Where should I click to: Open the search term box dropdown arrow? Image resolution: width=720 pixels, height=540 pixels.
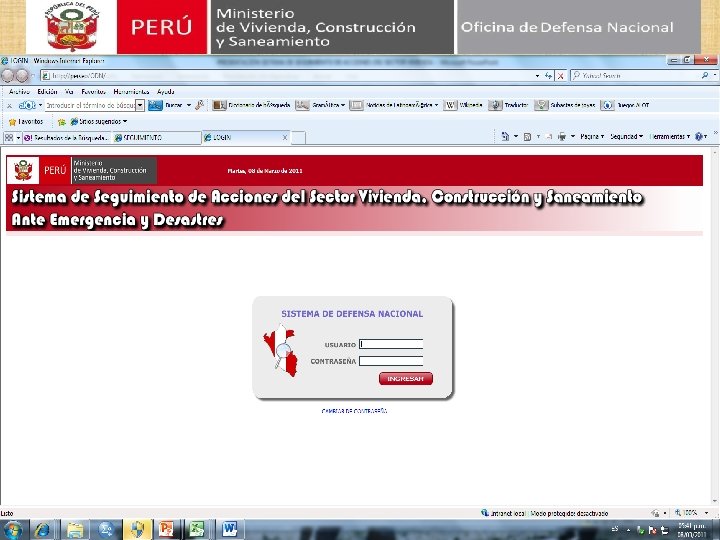tap(140, 106)
